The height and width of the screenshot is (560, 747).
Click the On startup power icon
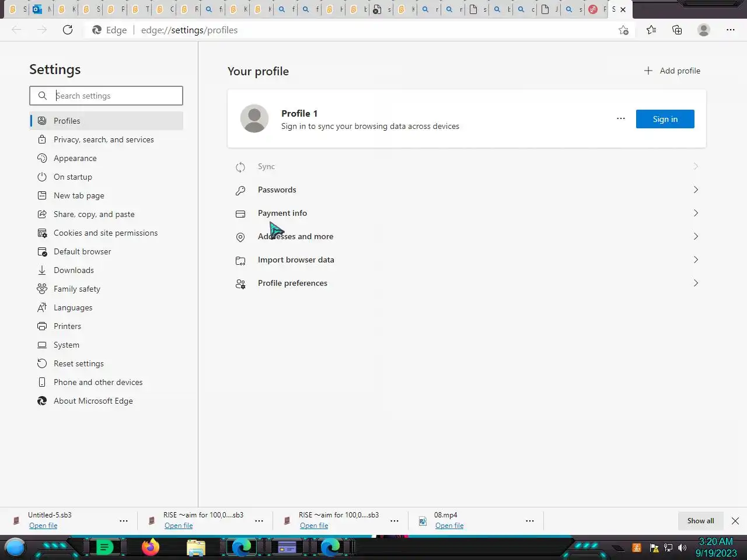tap(42, 177)
